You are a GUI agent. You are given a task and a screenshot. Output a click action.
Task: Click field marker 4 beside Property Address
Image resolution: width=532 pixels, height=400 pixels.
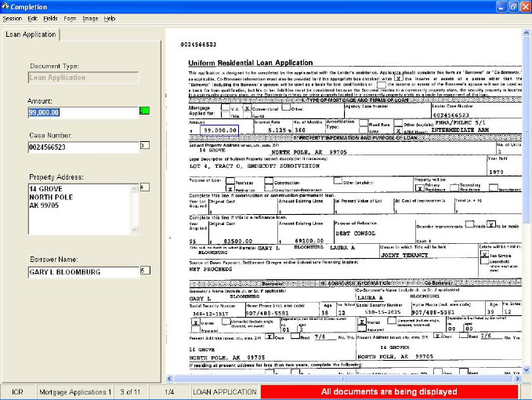pos(143,187)
